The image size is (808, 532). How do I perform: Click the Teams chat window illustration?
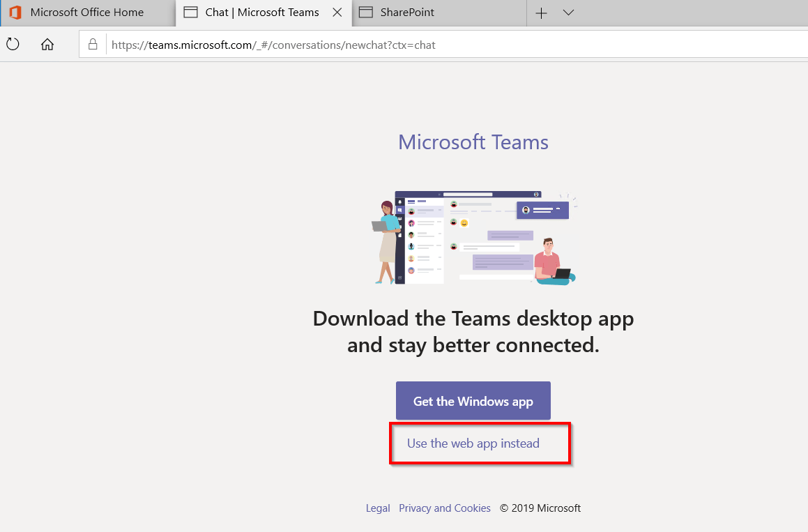tap(474, 237)
